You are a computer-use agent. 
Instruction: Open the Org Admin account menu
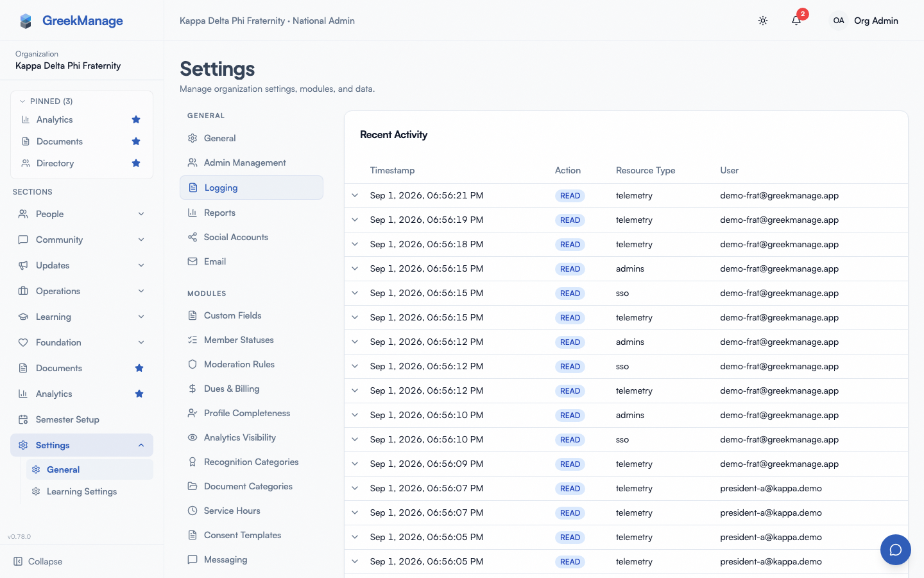(x=864, y=21)
